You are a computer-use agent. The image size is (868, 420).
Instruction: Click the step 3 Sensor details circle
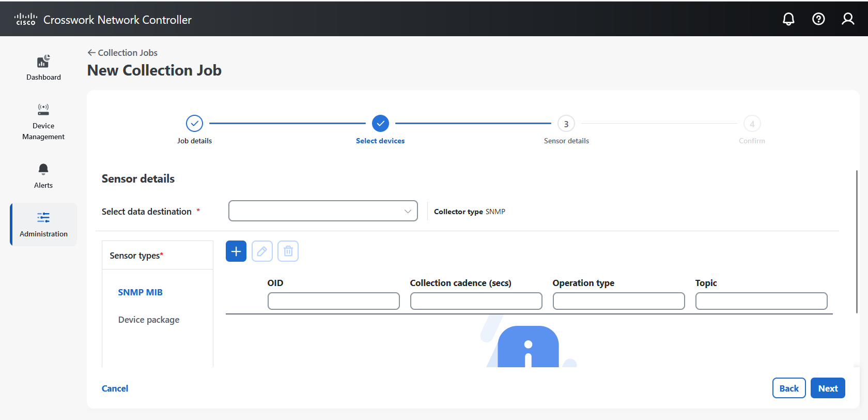pos(566,124)
